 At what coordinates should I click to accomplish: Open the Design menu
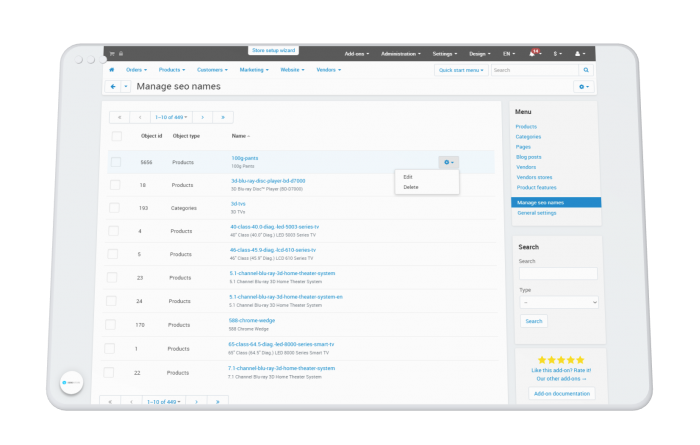pyautogui.click(x=479, y=54)
